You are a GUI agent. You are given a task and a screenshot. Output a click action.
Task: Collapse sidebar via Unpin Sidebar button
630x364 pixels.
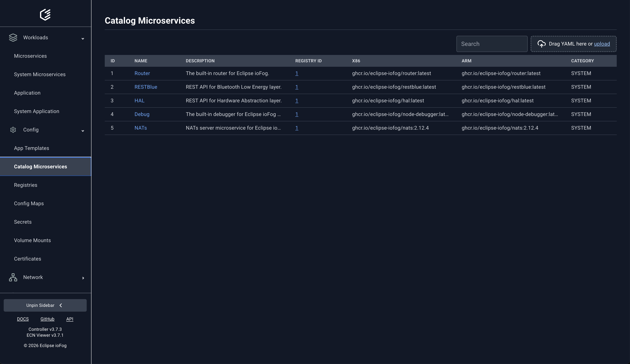click(x=45, y=305)
